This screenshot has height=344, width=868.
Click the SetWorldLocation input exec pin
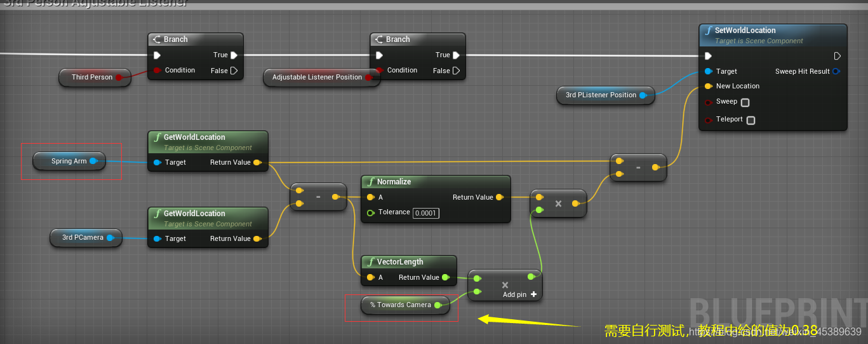point(708,56)
